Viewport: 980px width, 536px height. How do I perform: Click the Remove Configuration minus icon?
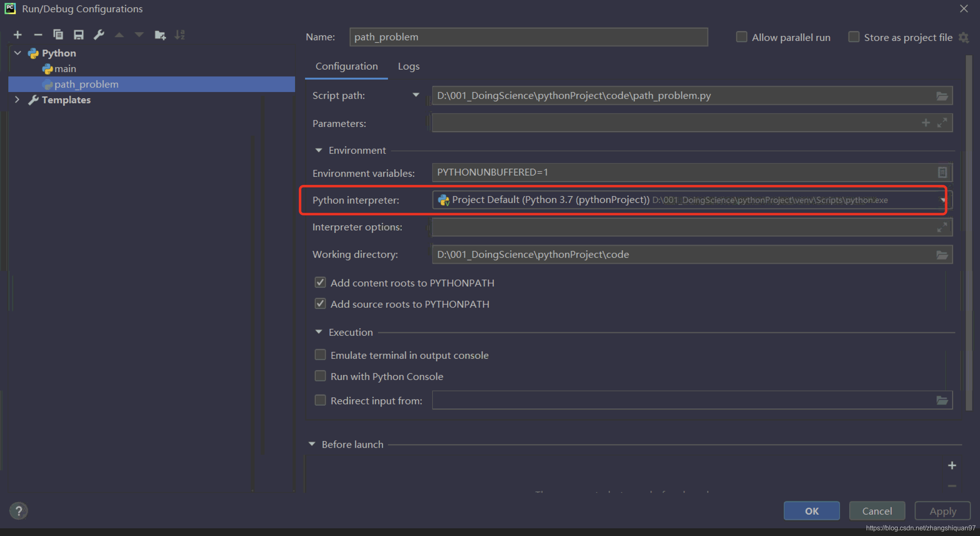tap(38, 35)
